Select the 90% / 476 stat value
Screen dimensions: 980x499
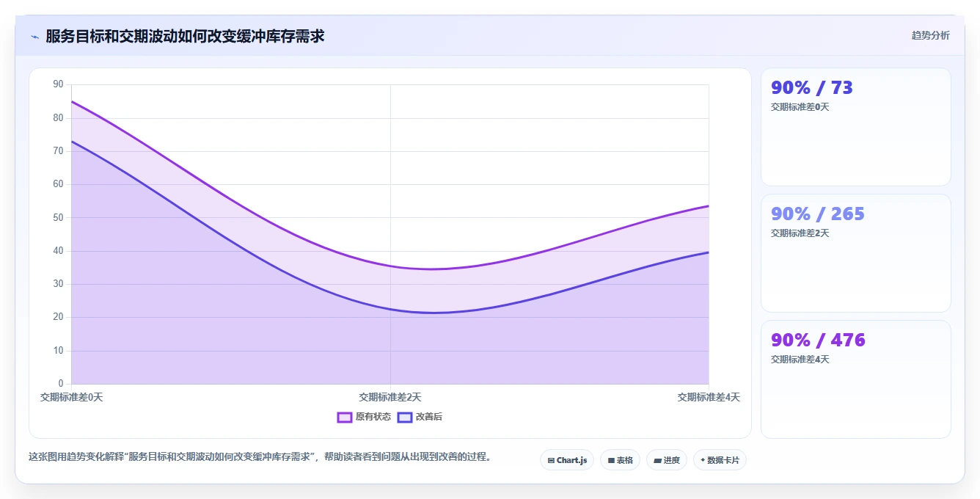818,340
